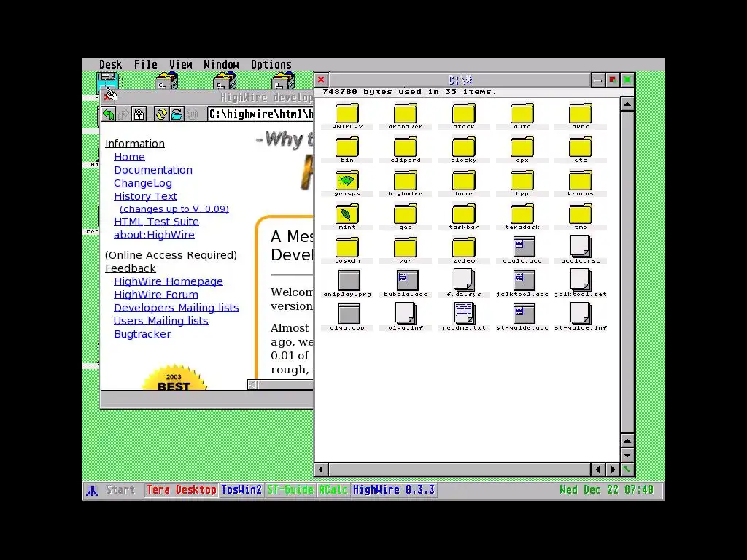
Task: Select the zview folder
Action: 464,250
